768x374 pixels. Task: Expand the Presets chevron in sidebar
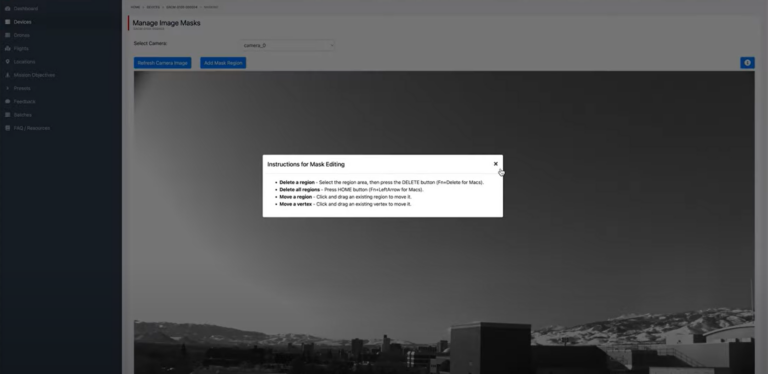7,88
